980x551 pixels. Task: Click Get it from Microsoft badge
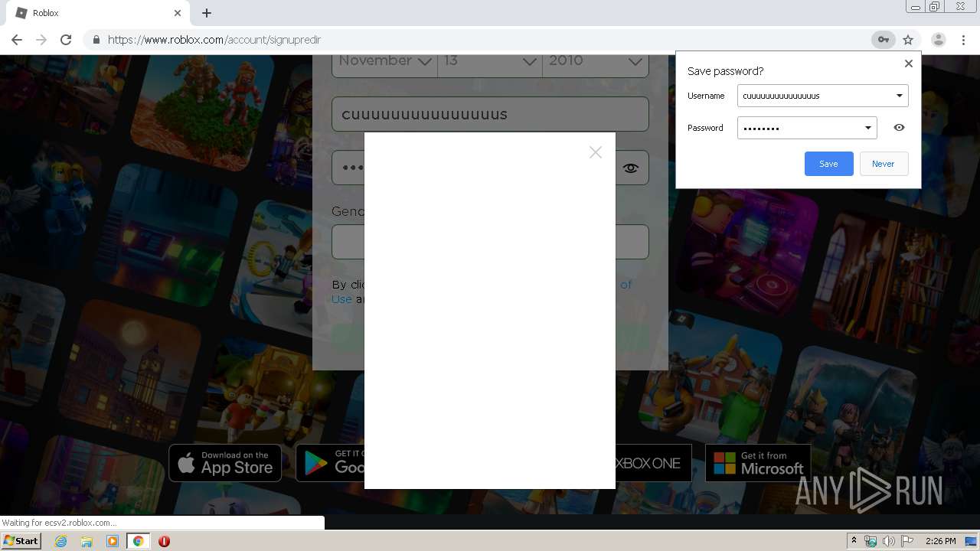[x=758, y=463]
